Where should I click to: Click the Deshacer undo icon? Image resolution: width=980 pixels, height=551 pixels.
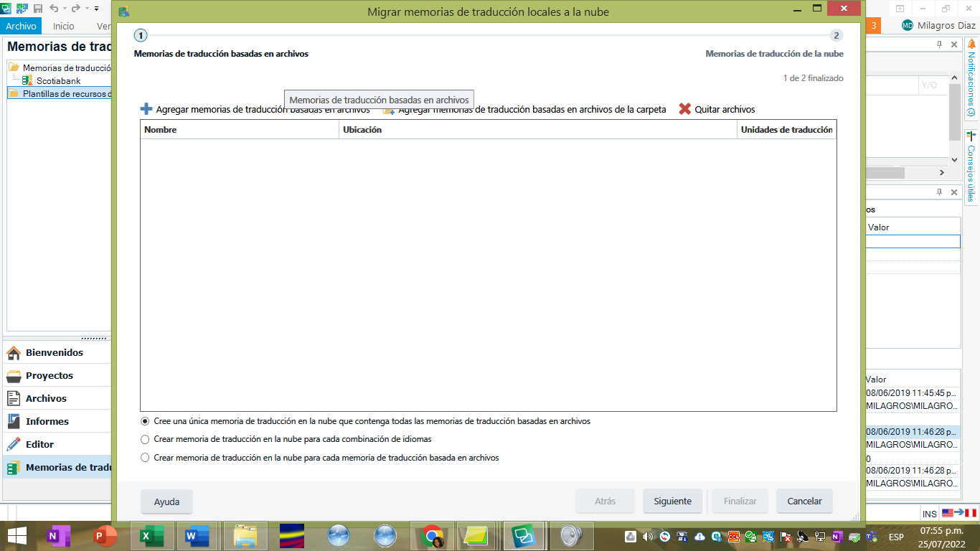click(x=54, y=8)
